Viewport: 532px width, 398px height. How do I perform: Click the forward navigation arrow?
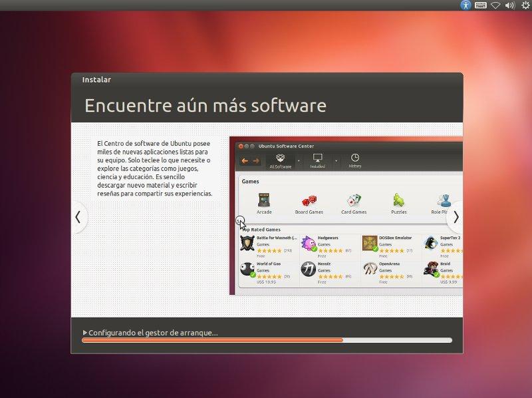(x=255, y=160)
